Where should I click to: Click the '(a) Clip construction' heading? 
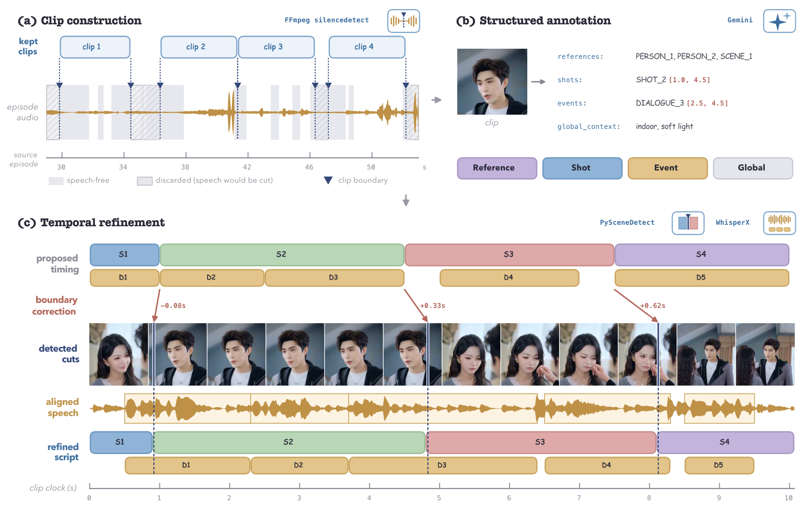point(80,21)
